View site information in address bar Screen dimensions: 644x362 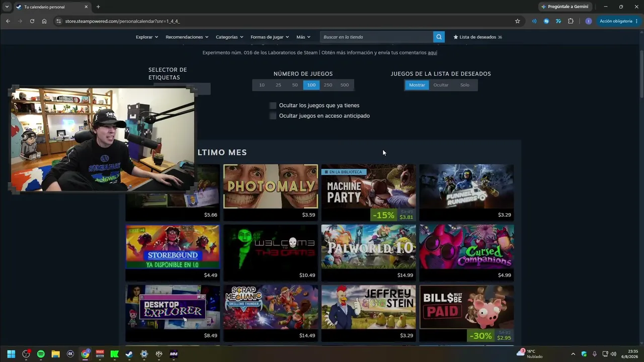pos(58,21)
